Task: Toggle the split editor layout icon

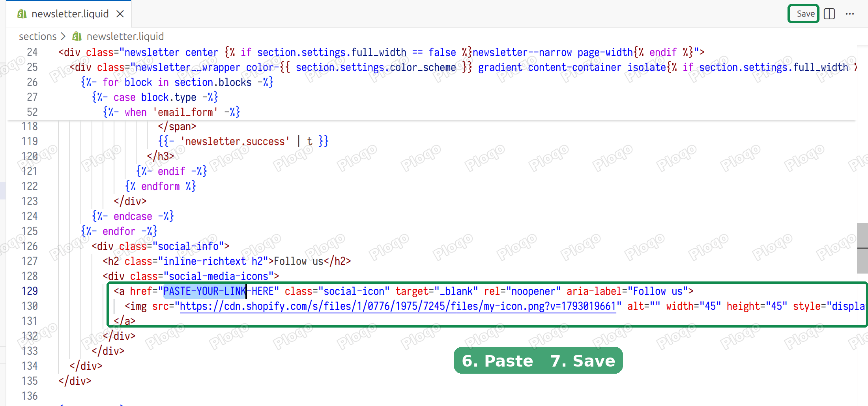Action: pyautogui.click(x=829, y=14)
